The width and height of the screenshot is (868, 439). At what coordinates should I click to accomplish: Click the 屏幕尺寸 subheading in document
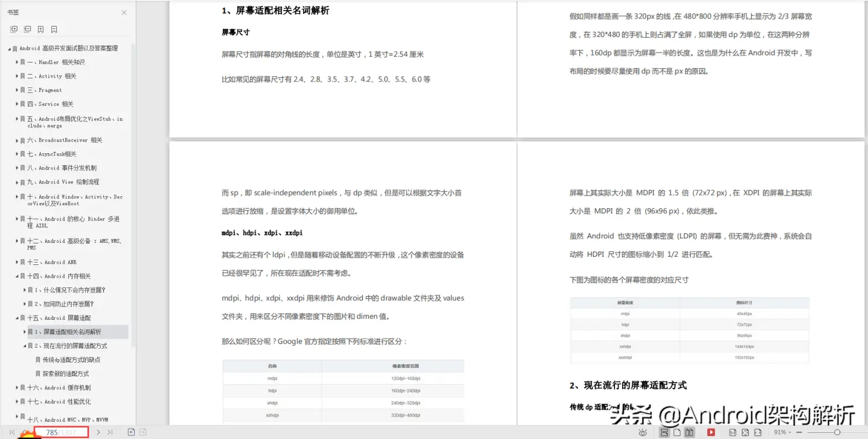236,32
